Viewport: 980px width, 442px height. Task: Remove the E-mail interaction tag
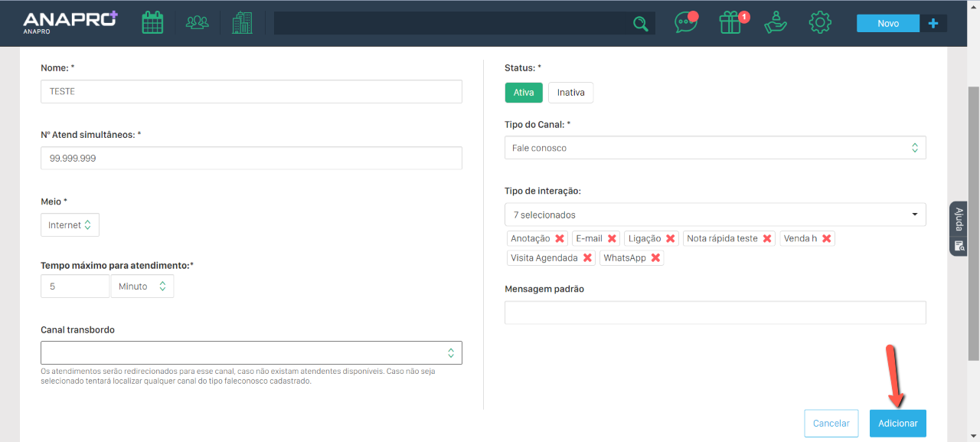coord(612,239)
